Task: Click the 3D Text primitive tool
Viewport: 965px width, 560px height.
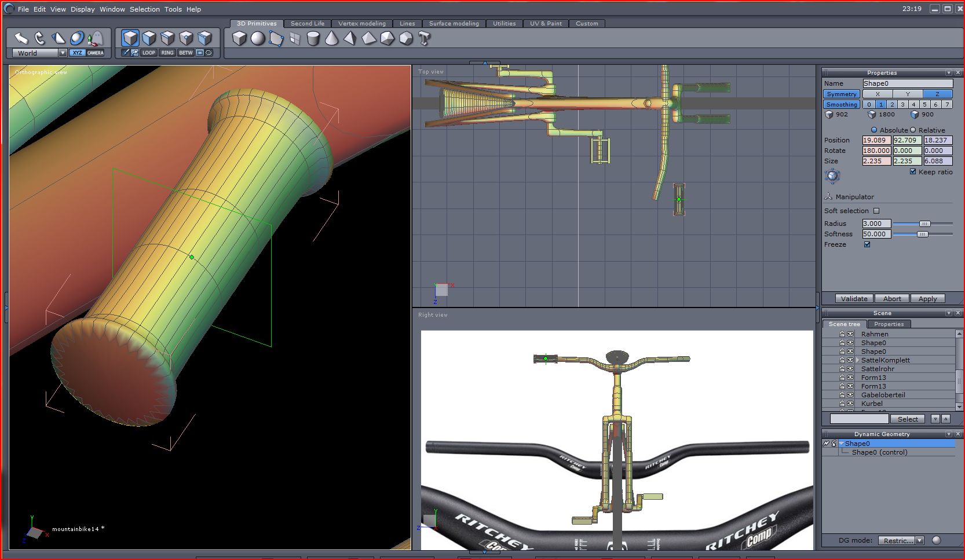Action: (425, 39)
